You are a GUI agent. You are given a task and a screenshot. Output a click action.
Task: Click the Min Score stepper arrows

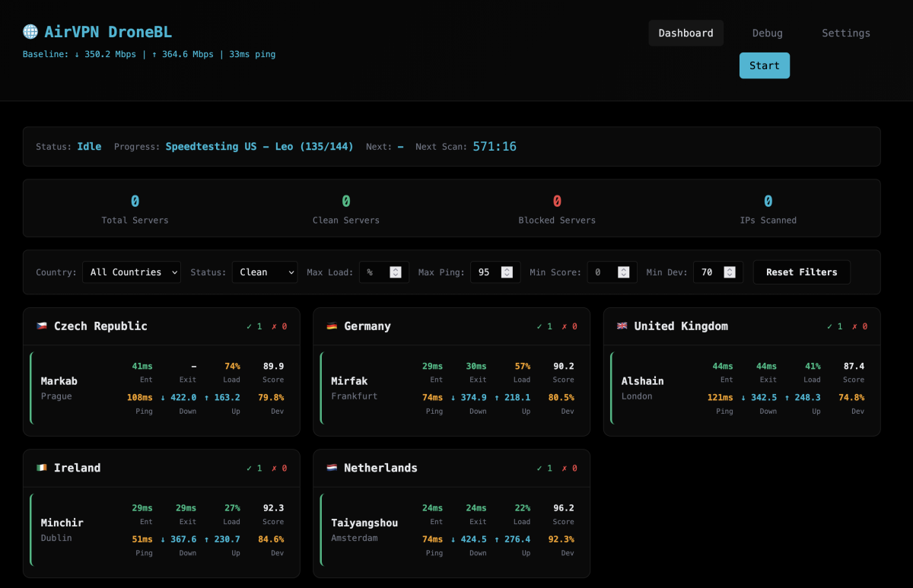point(624,272)
